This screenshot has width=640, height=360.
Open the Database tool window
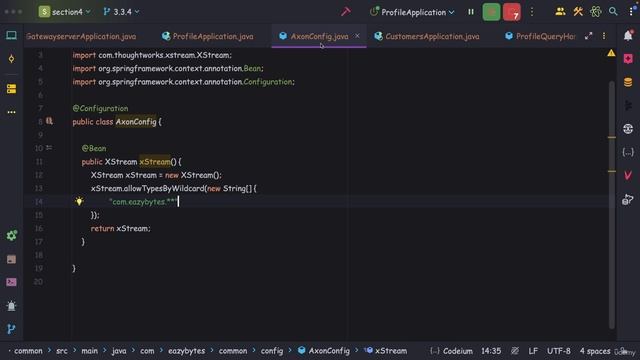[x=628, y=82]
